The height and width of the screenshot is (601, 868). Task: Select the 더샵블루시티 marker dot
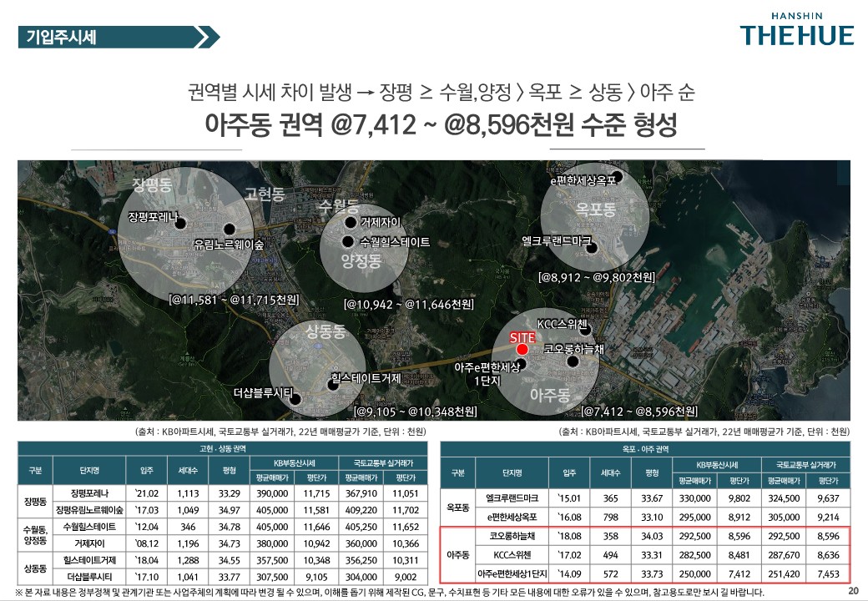click(x=295, y=399)
